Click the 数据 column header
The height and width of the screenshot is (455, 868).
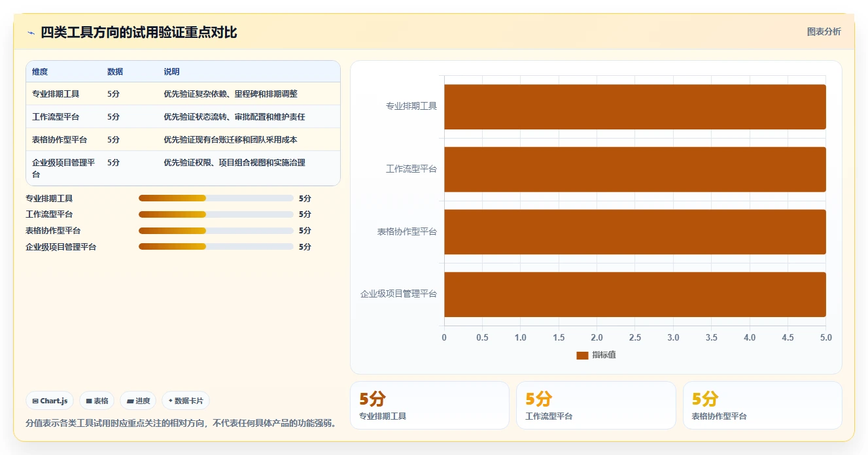[x=115, y=72]
